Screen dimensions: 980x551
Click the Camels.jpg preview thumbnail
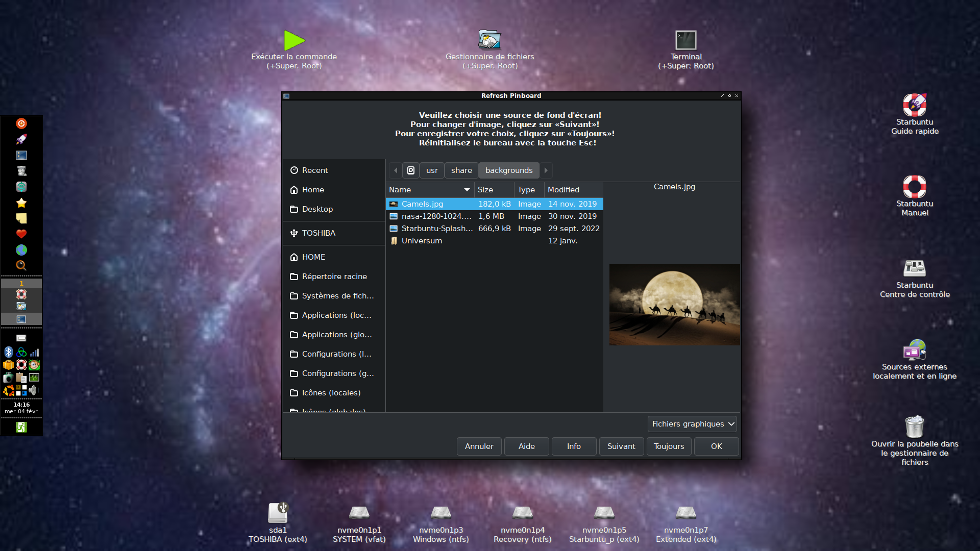point(674,305)
